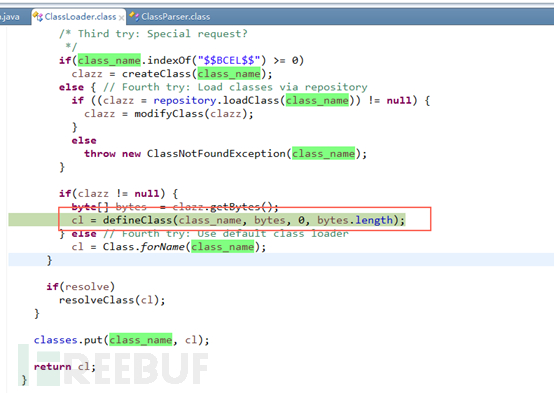Click the resolveClass(cl) statement

[x=112, y=300]
